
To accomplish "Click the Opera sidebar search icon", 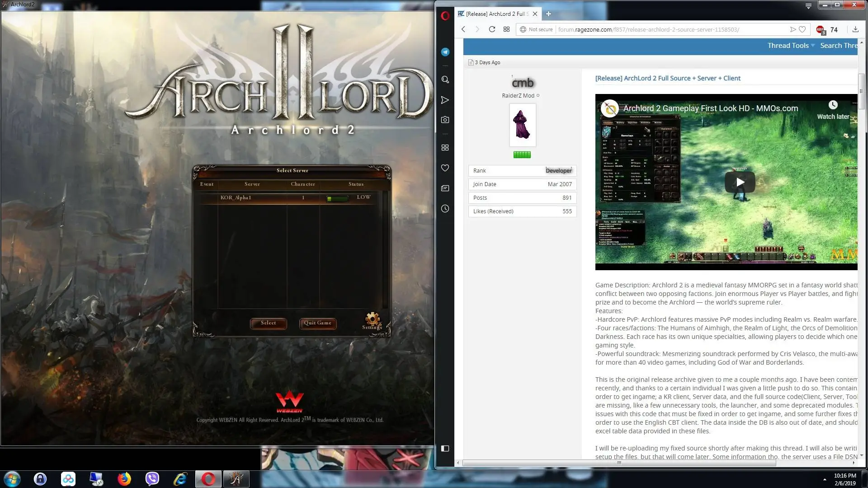I will click(445, 80).
